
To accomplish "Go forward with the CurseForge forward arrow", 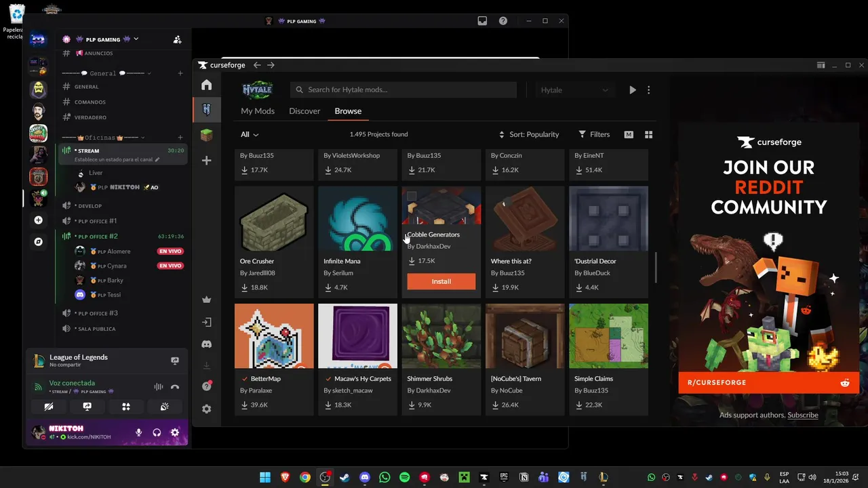I will [271, 65].
